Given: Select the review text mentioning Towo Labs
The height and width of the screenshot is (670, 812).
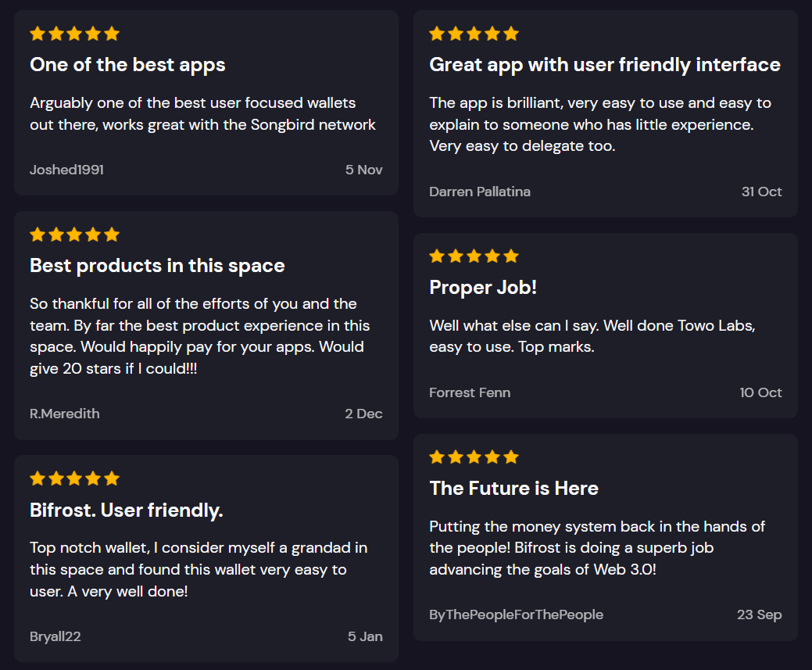Looking at the screenshot, I should [592, 336].
